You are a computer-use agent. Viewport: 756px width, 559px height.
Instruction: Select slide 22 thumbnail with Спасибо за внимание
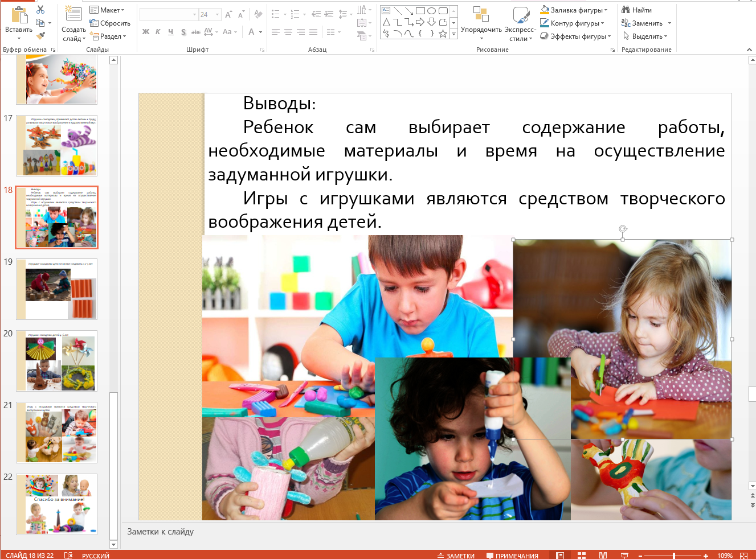[56, 504]
